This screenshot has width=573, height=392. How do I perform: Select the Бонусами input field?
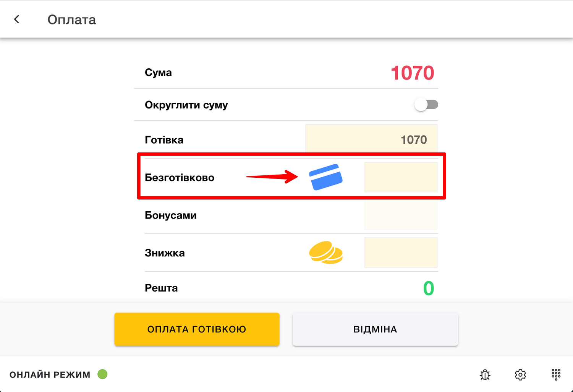click(401, 215)
